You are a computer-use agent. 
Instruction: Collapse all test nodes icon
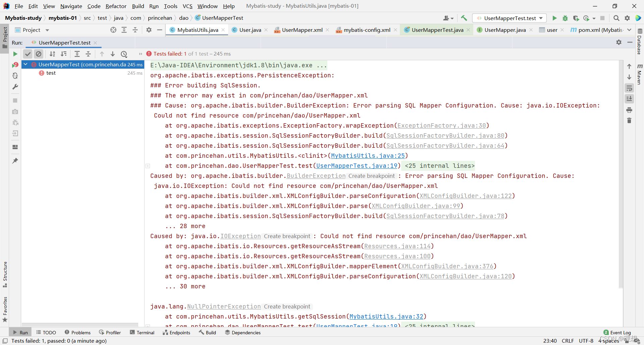point(88,54)
